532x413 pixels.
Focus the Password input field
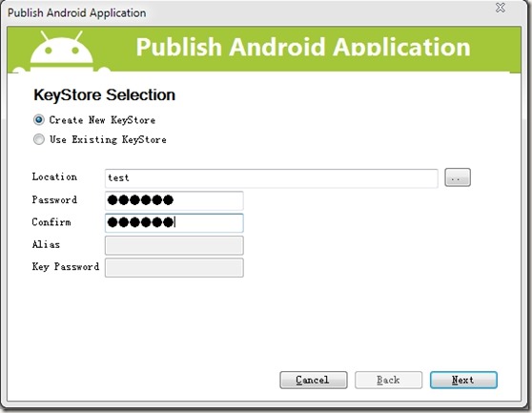point(174,200)
